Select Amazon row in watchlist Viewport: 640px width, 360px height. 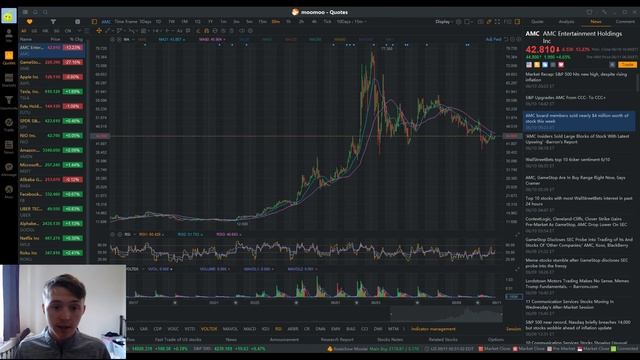[x=52, y=153]
